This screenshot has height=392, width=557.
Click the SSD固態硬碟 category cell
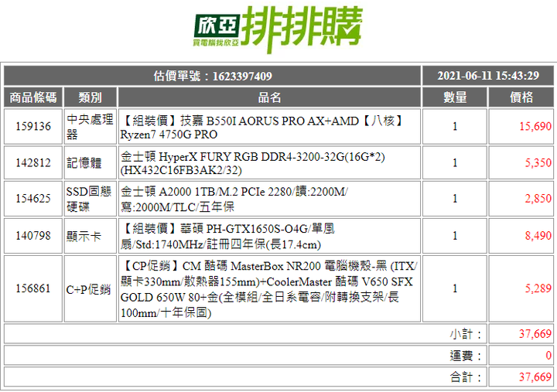coord(91,199)
